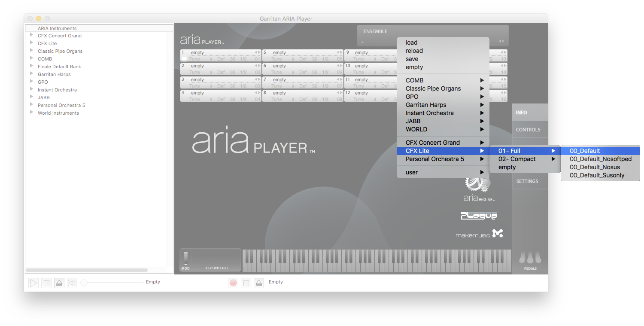Viewport: 644px width, 326px height.
Task: Click the red record button
Action: click(233, 283)
